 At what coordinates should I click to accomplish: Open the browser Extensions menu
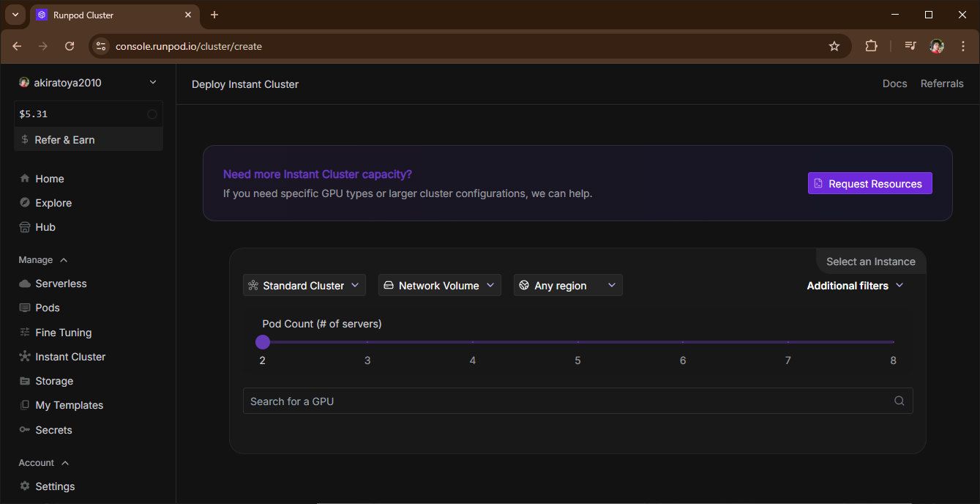pyautogui.click(x=871, y=46)
